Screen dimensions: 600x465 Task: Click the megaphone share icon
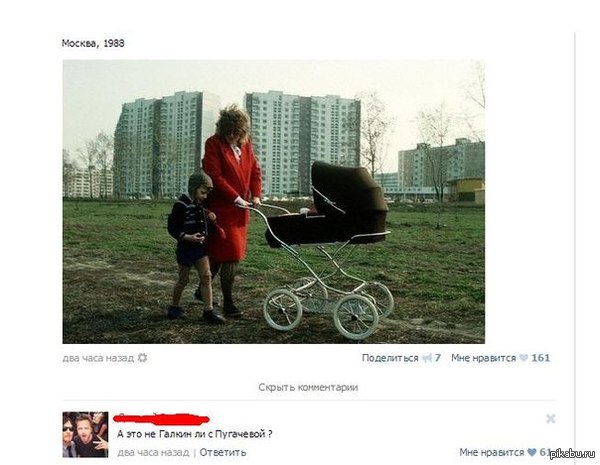click(x=427, y=358)
